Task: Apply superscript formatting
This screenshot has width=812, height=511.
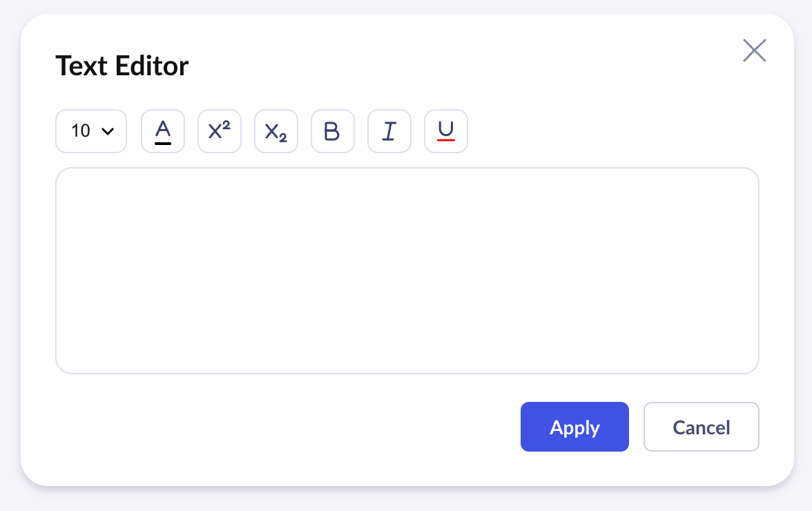Action: point(220,131)
